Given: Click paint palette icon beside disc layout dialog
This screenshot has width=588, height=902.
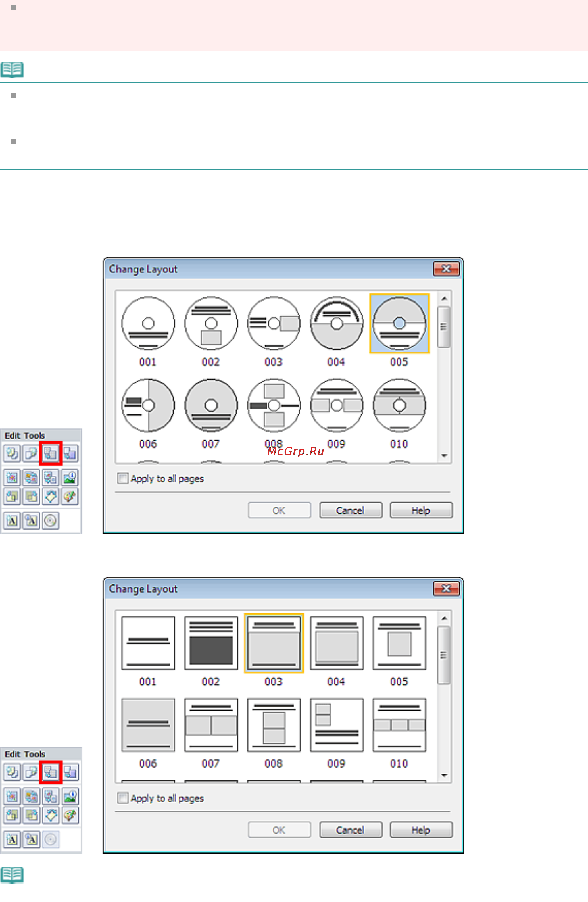Looking at the screenshot, I should point(70,497).
